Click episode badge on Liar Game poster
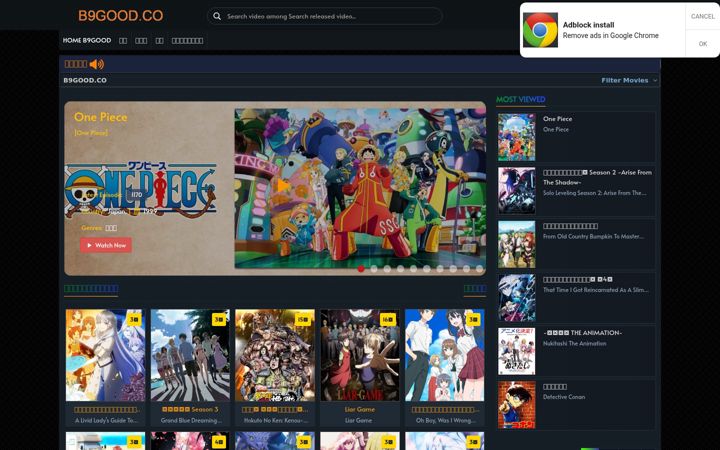Image resolution: width=720 pixels, height=450 pixels. (x=388, y=320)
